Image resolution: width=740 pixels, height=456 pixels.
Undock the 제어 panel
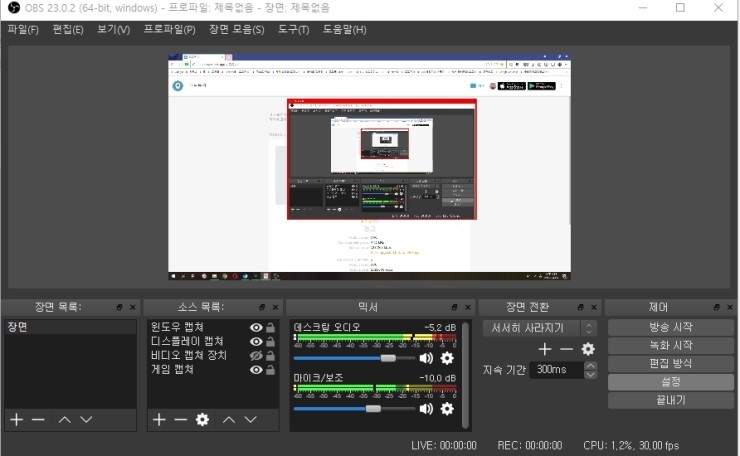click(x=716, y=307)
